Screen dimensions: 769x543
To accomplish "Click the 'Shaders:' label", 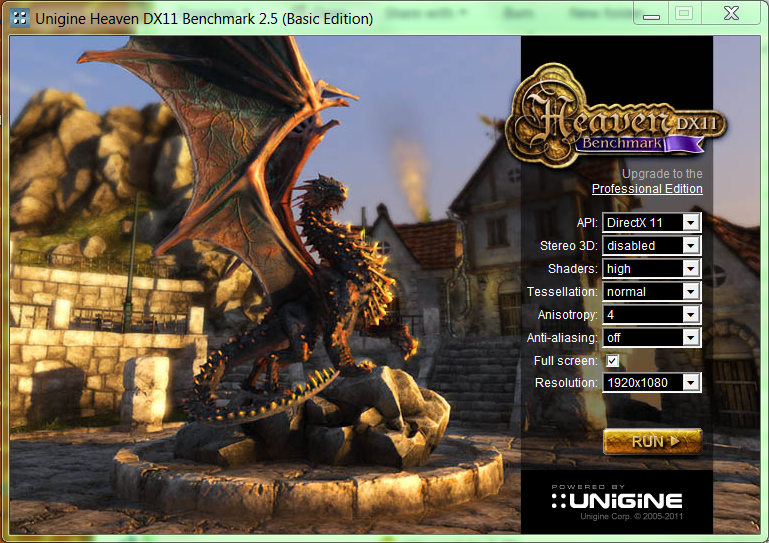I will click(573, 269).
